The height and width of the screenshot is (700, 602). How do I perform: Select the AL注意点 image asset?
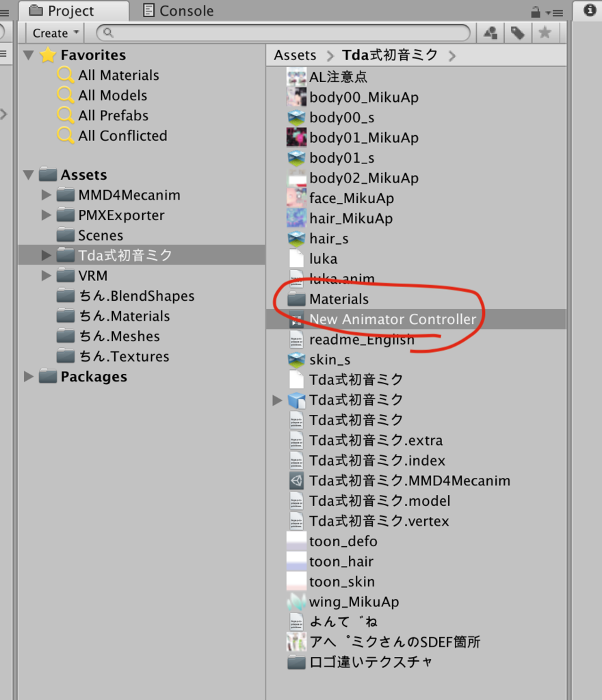pyautogui.click(x=338, y=77)
